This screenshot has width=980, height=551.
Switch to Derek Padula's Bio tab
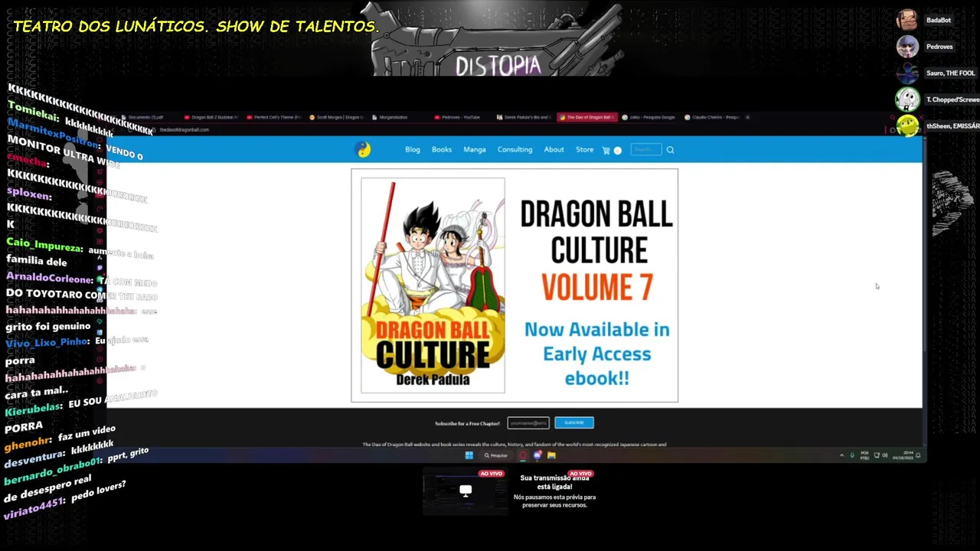click(x=525, y=117)
